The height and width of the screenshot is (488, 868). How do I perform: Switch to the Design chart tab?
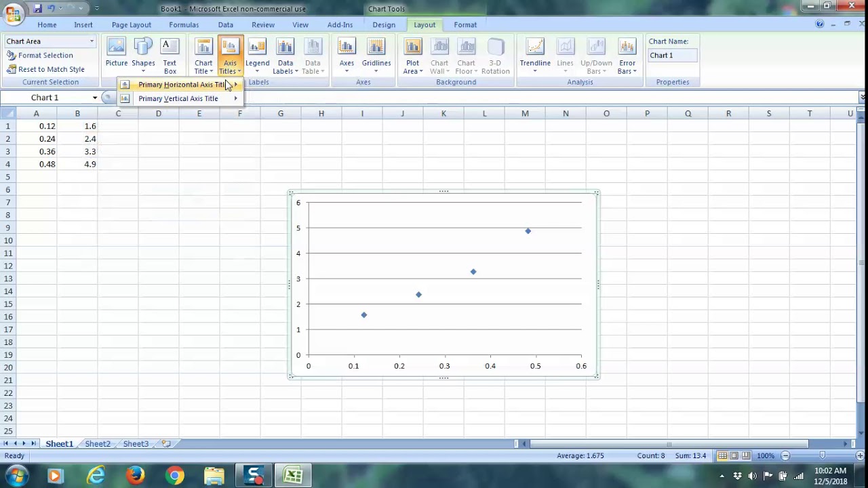tap(384, 25)
